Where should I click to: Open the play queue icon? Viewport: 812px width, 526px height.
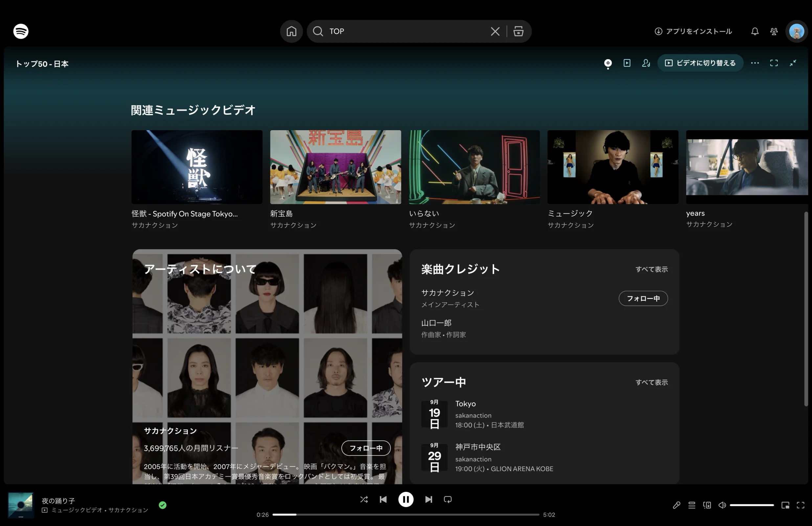tap(691, 505)
